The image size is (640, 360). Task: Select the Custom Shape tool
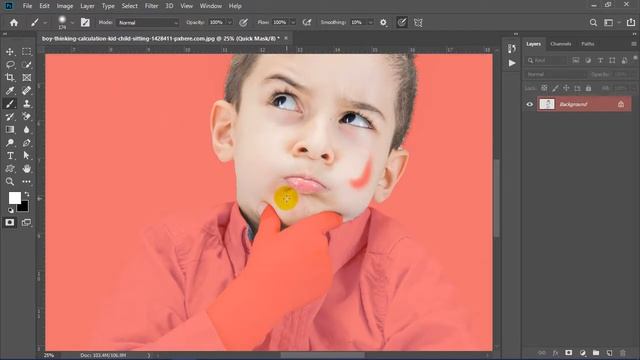click(10, 169)
